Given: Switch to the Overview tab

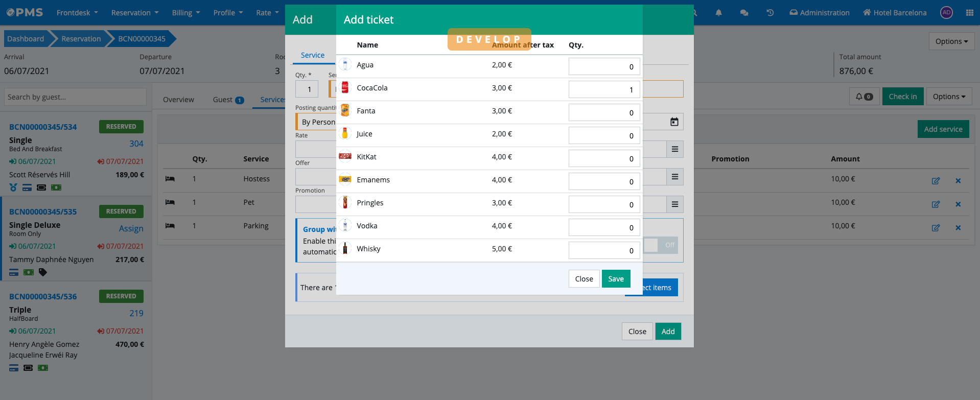Looking at the screenshot, I should click(178, 100).
